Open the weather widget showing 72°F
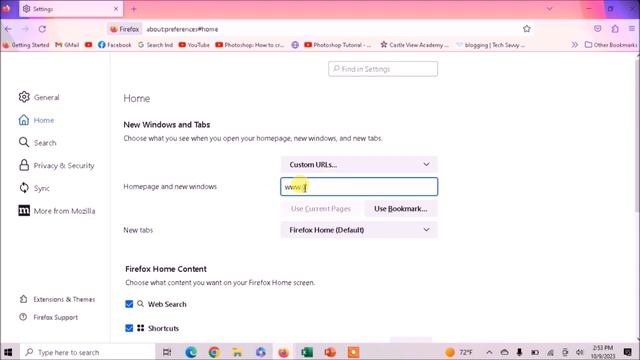The image size is (640, 360). 459,352
